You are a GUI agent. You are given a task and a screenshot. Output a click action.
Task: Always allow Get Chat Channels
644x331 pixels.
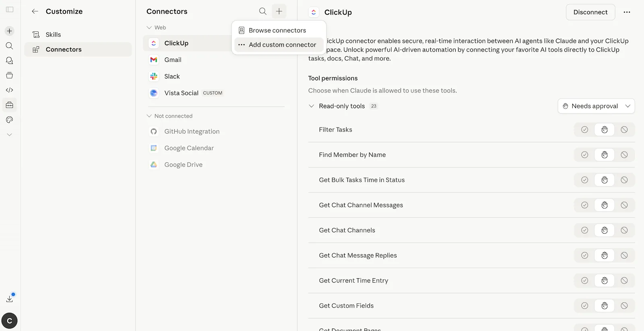pyautogui.click(x=584, y=230)
